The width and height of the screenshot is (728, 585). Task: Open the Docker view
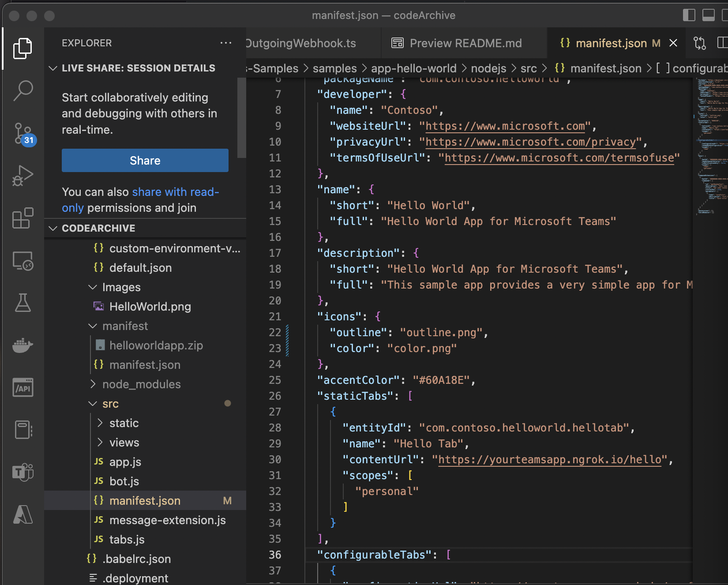[23, 345]
